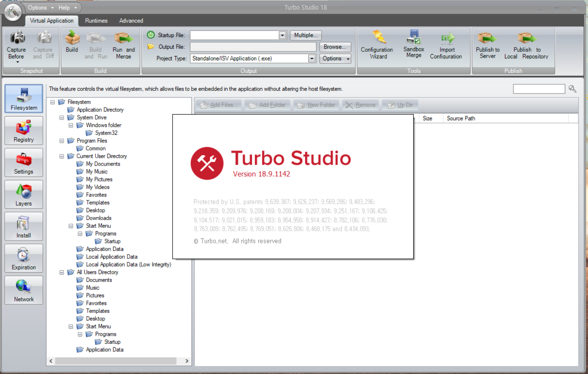Switch to the Runtimes tab
The height and width of the screenshot is (374, 588).
pos(96,20)
